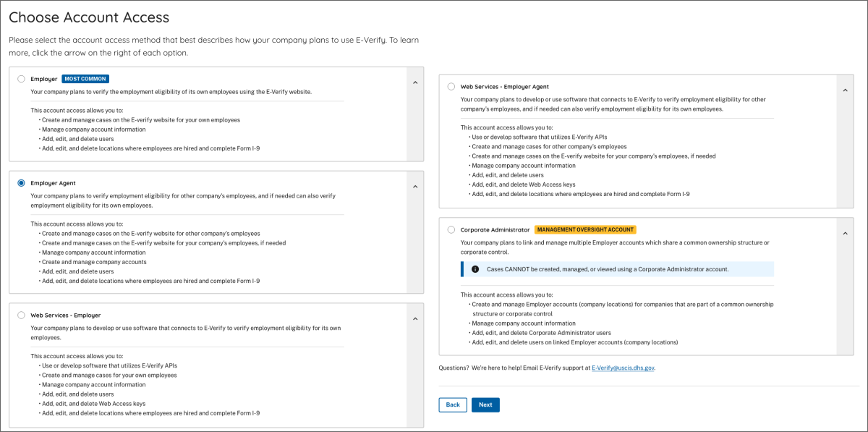The width and height of the screenshot is (868, 432).
Task: Collapse the Employer option details chevron
Action: pyautogui.click(x=415, y=82)
